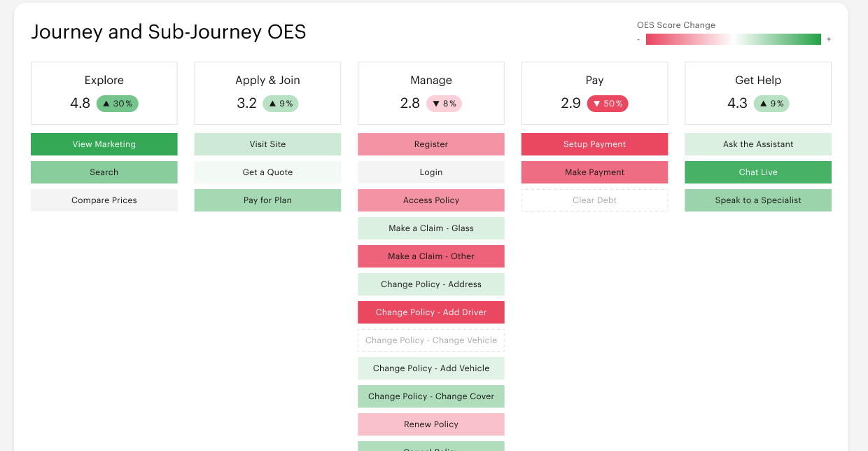
Task: Select Make a Claim - Other
Action: (431, 256)
